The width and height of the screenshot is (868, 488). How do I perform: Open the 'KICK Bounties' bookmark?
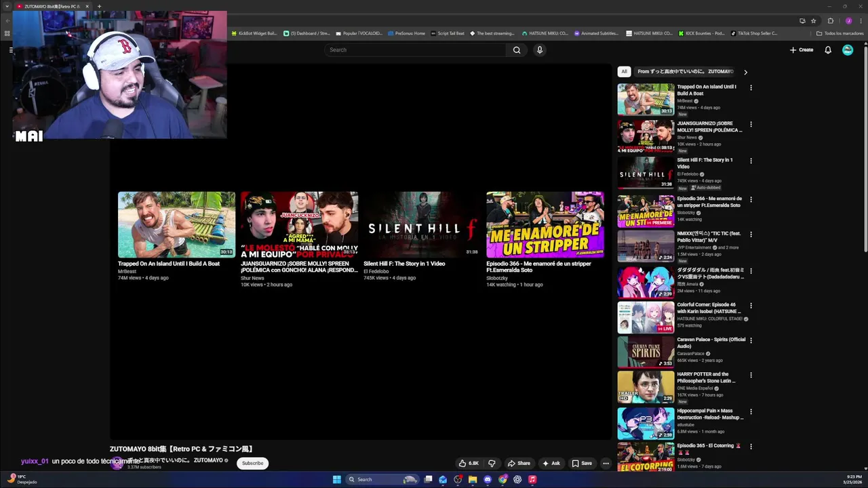701,33
